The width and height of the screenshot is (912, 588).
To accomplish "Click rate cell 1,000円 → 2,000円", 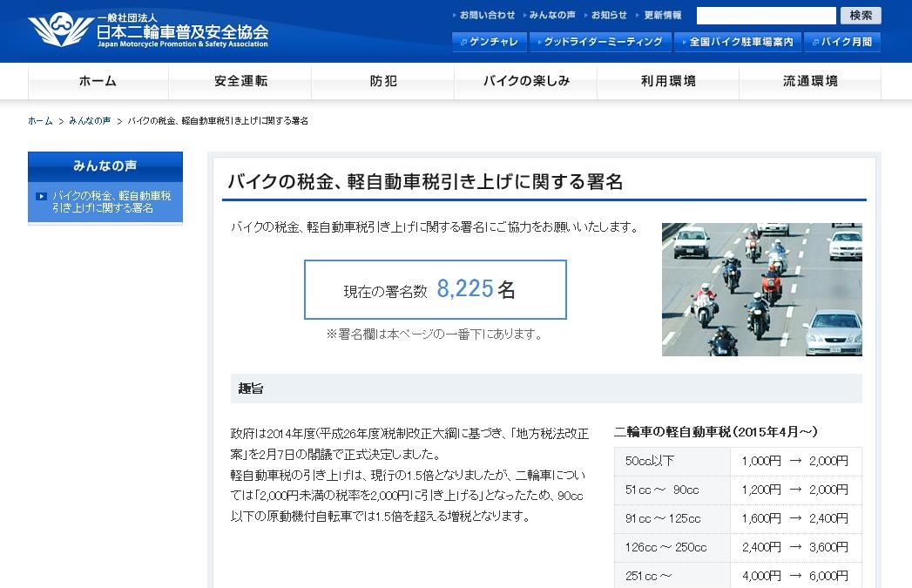I will point(795,461).
